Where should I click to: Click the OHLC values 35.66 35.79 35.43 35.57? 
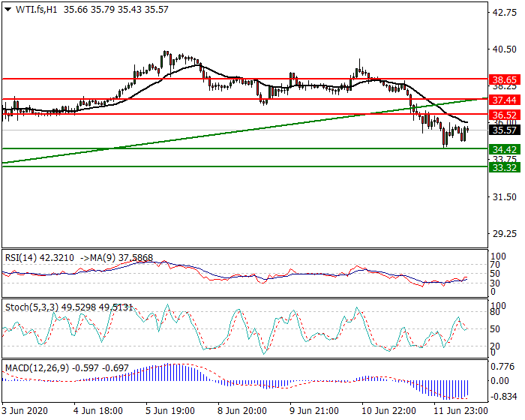115,10
